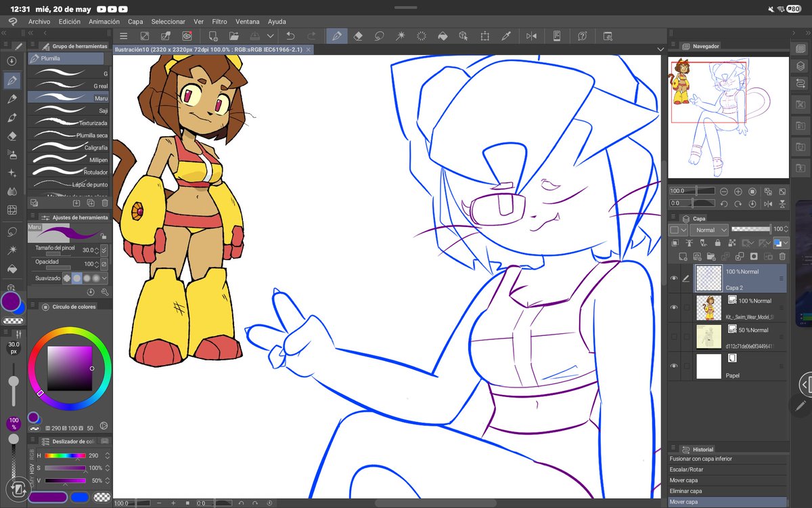This screenshot has height=508, width=812.
Task: Open the Normal blending mode dropdown
Action: 710,230
